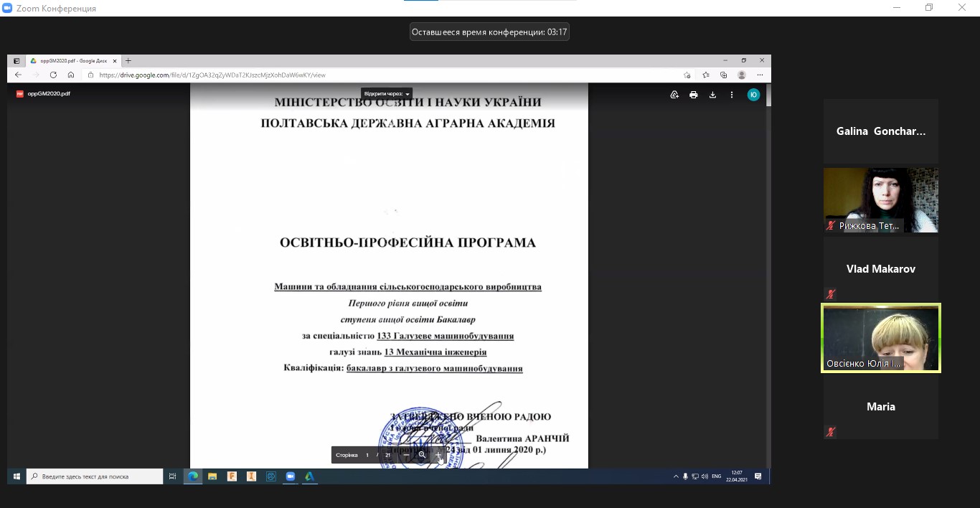The height and width of the screenshot is (508, 980).
Task: Click the browser Back arrow in shared window
Action: [18, 75]
